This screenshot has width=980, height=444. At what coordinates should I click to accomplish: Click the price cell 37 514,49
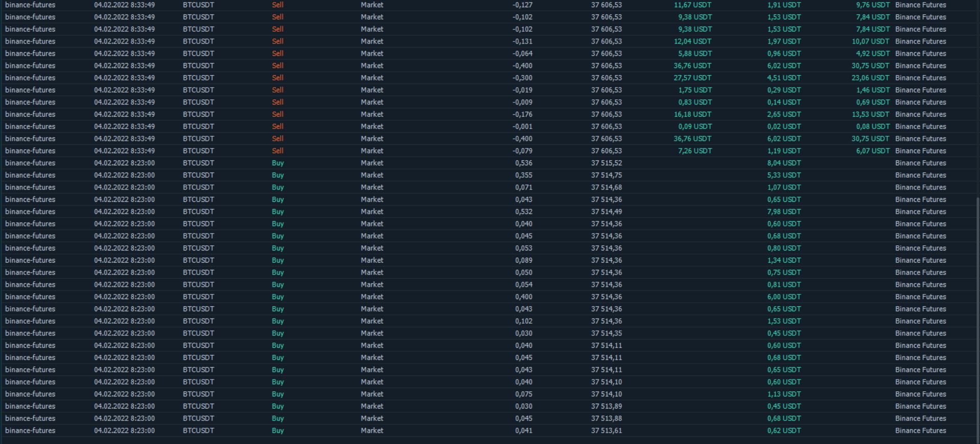point(606,212)
